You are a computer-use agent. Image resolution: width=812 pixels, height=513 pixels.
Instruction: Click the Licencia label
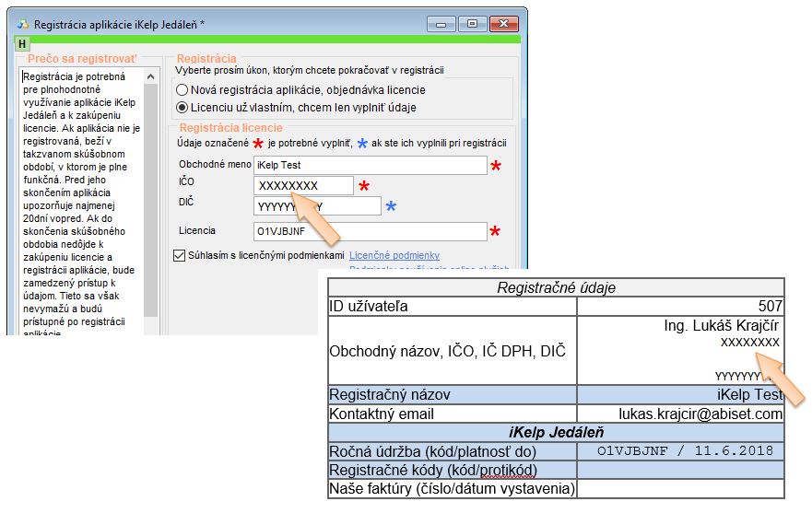pyautogui.click(x=197, y=230)
